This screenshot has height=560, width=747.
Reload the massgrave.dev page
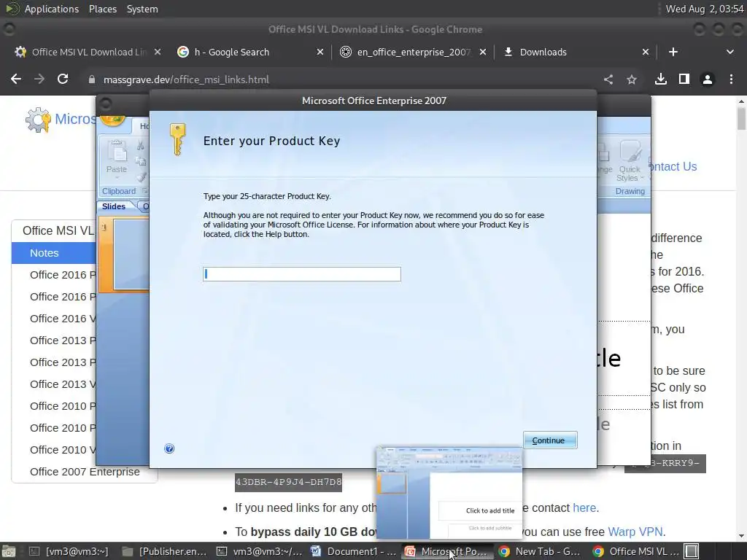pyautogui.click(x=63, y=79)
